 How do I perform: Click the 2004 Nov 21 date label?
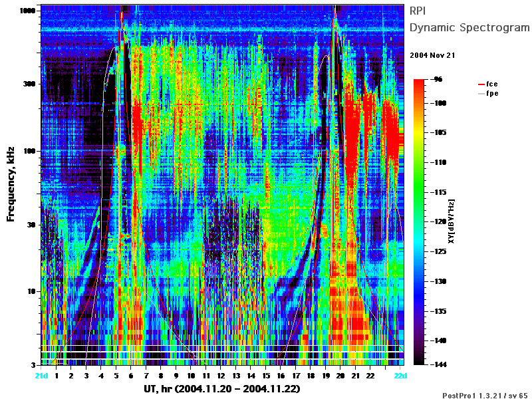coord(432,55)
